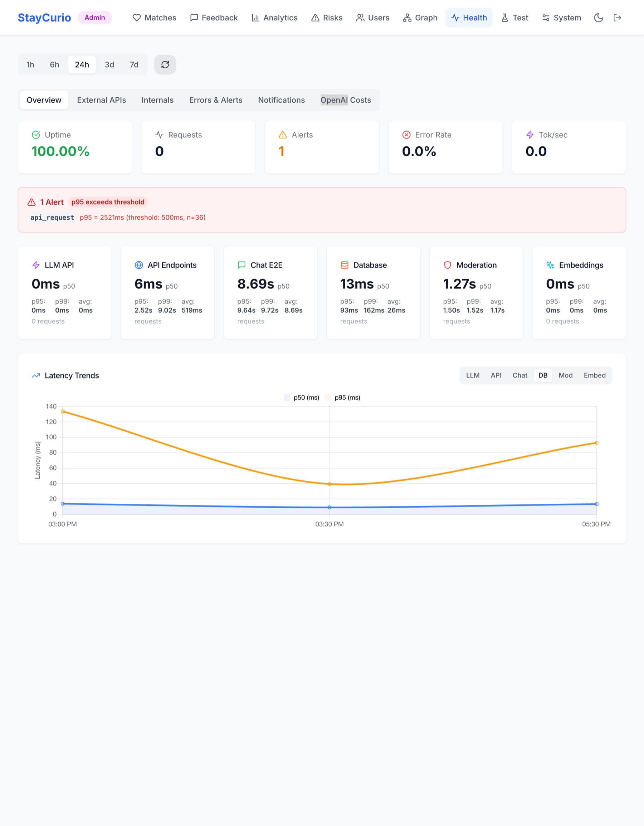Click the 100.00% uptime value
This screenshot has height=826, width=644.
tap(60, 151)
